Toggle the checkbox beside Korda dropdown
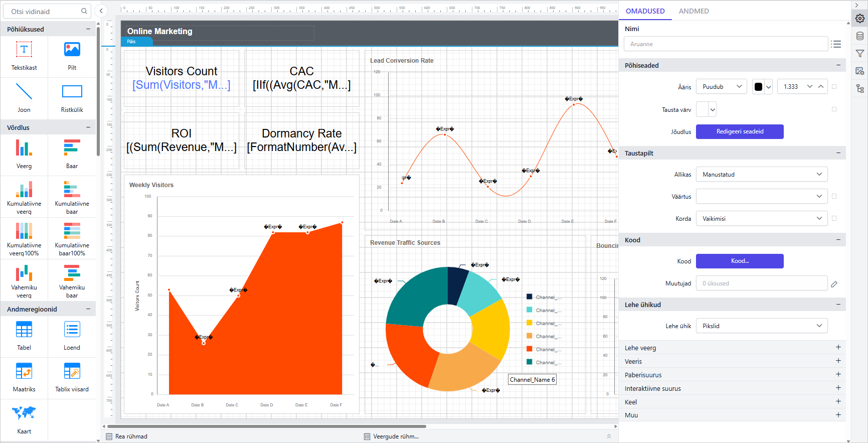 pos(834,219)
